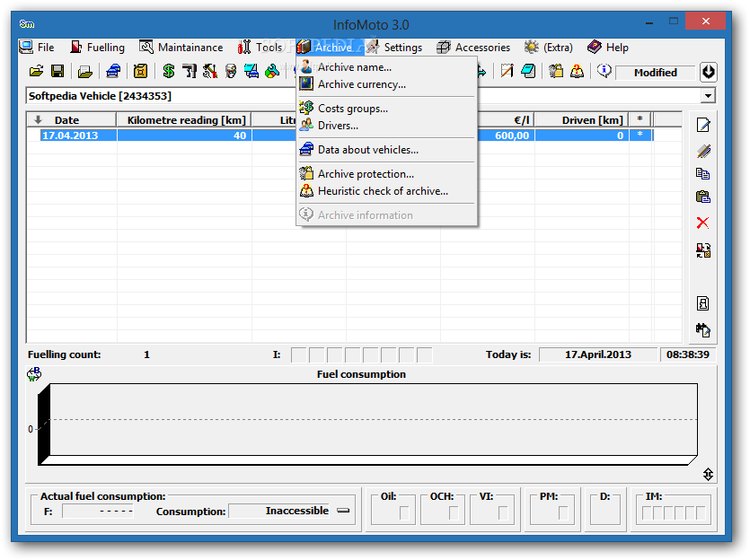
Task: Choose Archive name... from the menu
Action: coord(386,67)
